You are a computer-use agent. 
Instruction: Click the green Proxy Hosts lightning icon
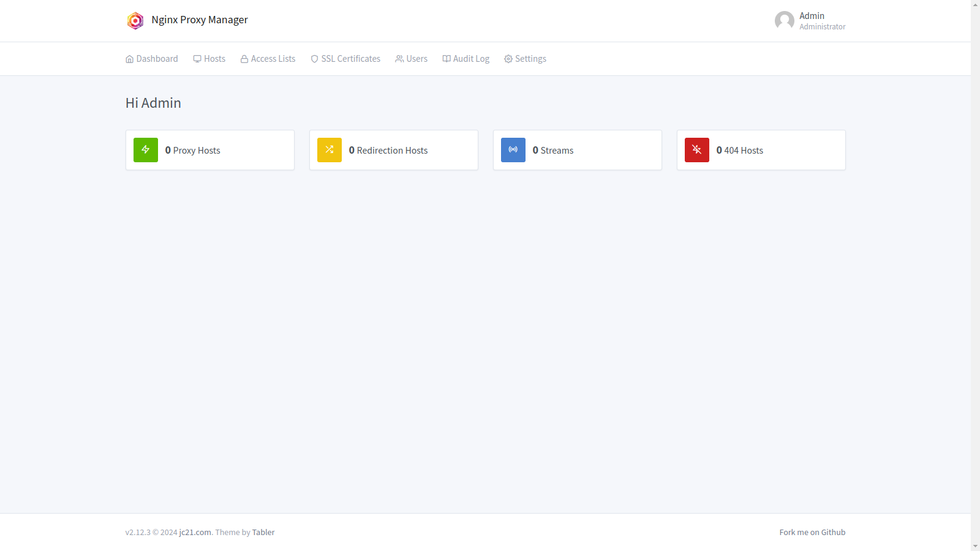(146, 150)
